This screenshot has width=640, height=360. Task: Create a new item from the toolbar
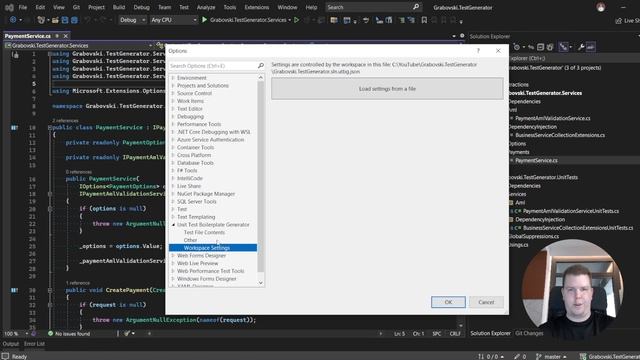tap(41, 20)
